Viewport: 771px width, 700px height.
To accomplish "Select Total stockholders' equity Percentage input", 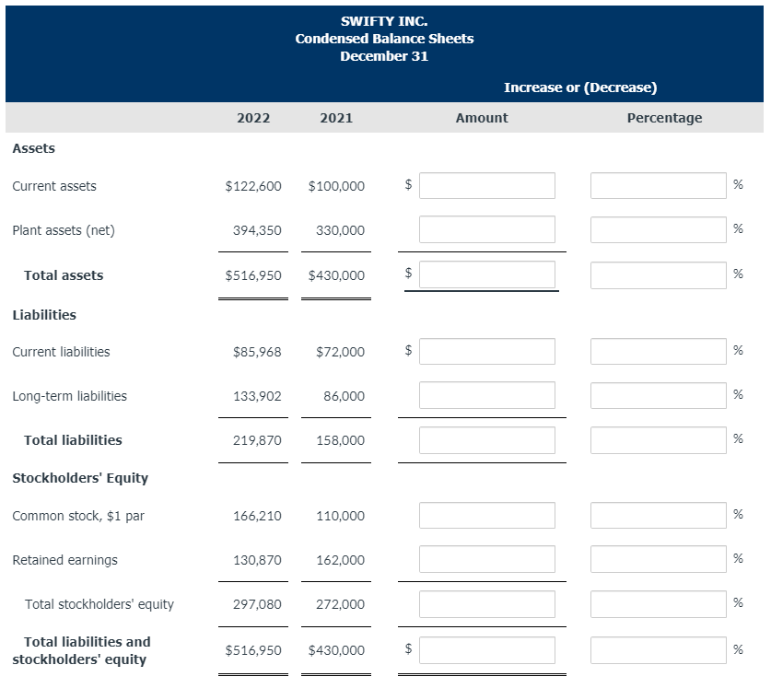I will pyautogui.click(x=658, y=603).
